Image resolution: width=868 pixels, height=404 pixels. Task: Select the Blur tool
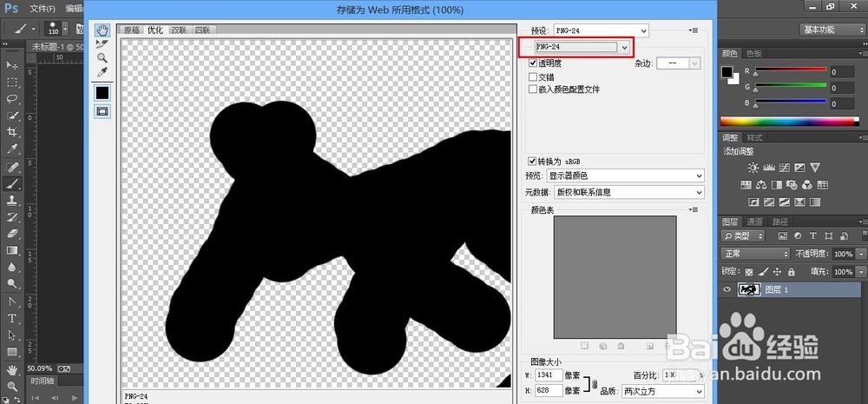point(12,267)
